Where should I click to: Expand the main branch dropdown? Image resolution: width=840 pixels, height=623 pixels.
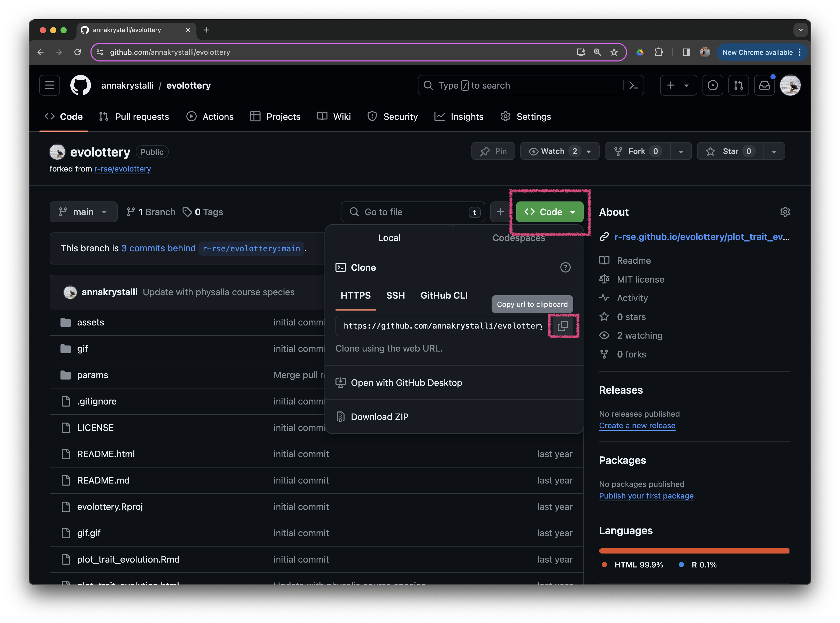pyautogui.click(x=83, y=212)
